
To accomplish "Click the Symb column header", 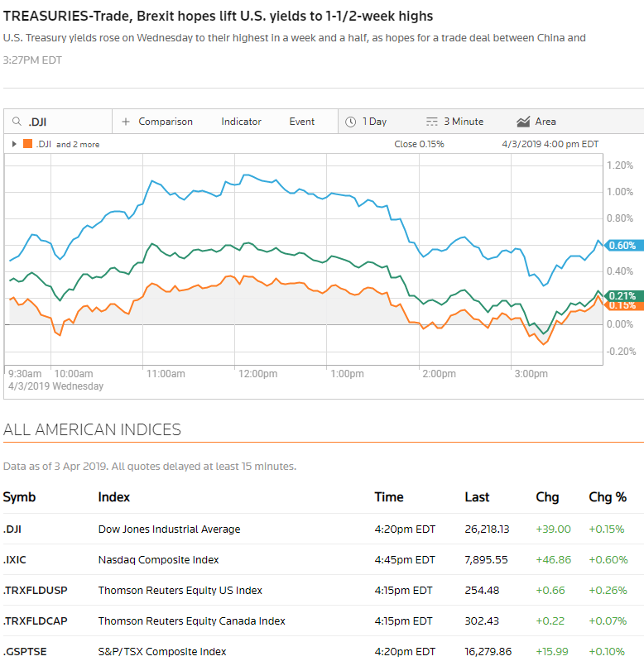I will click(19, 497).
